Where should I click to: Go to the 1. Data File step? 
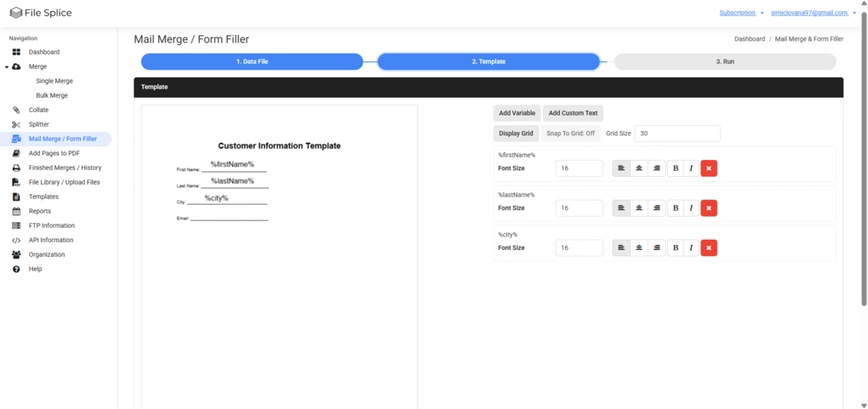click(252, 61)
